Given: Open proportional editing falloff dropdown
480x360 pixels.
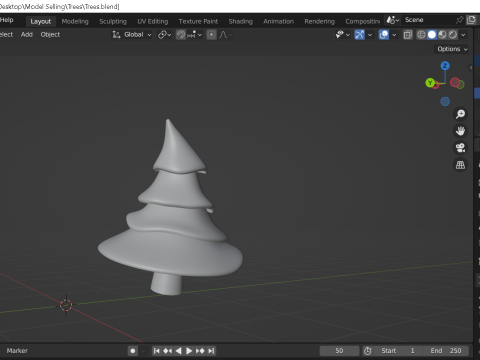Looking at the screenshot, I should click(225, 35).
